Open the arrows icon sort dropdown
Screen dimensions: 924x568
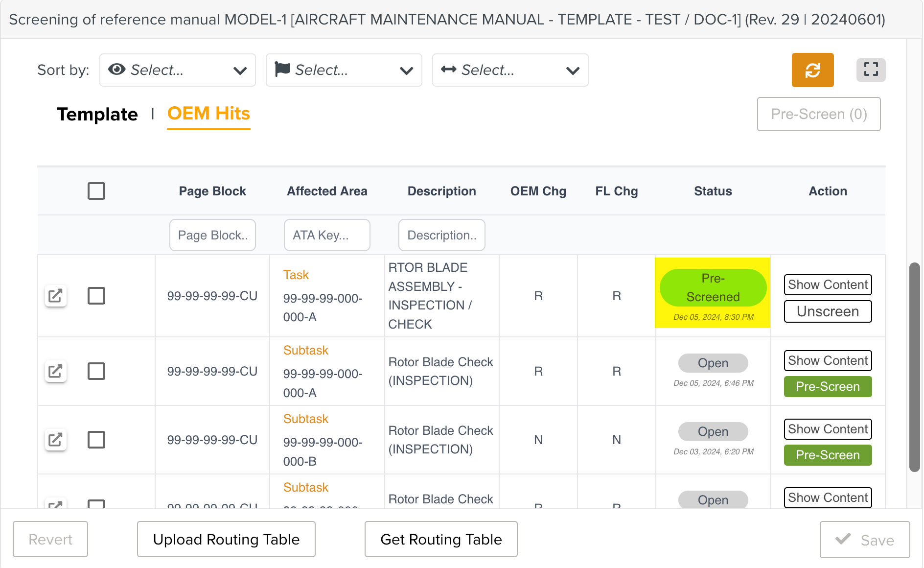[510, 70]
